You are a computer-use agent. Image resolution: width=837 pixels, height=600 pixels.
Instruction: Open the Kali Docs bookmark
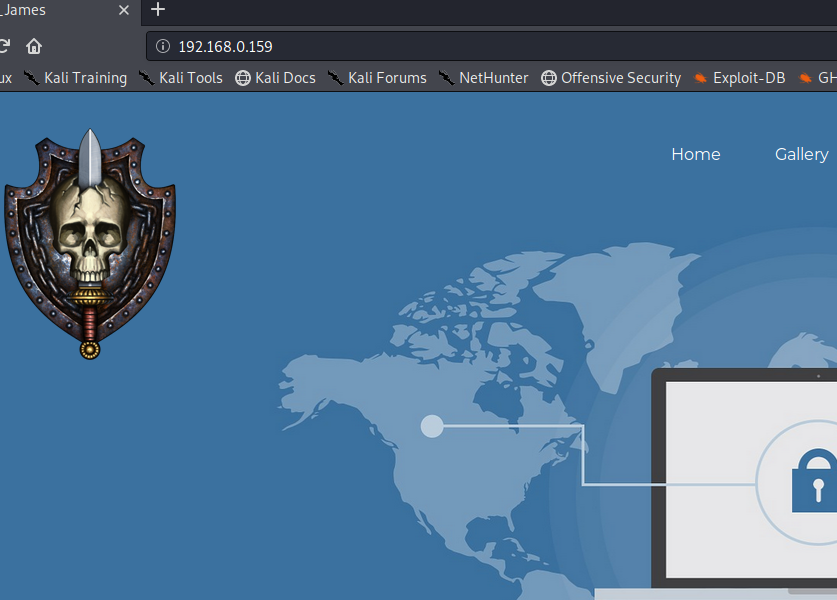(x=275, y=78)
